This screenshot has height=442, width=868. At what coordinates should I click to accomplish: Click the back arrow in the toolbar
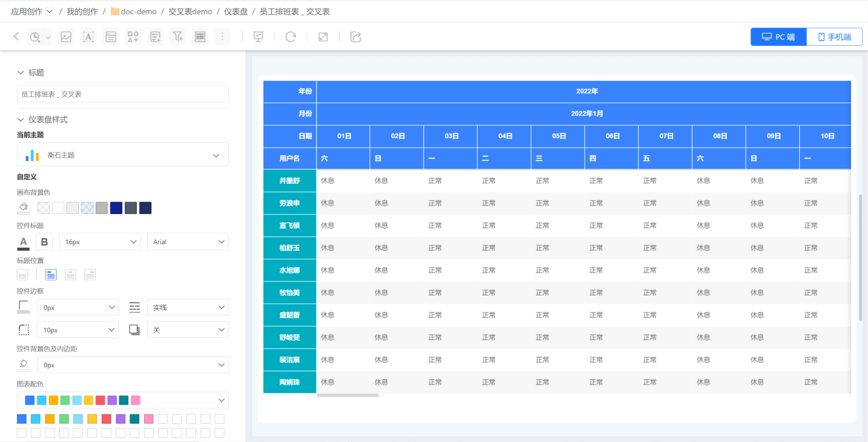pyautogui.click(x=16, y=37)
